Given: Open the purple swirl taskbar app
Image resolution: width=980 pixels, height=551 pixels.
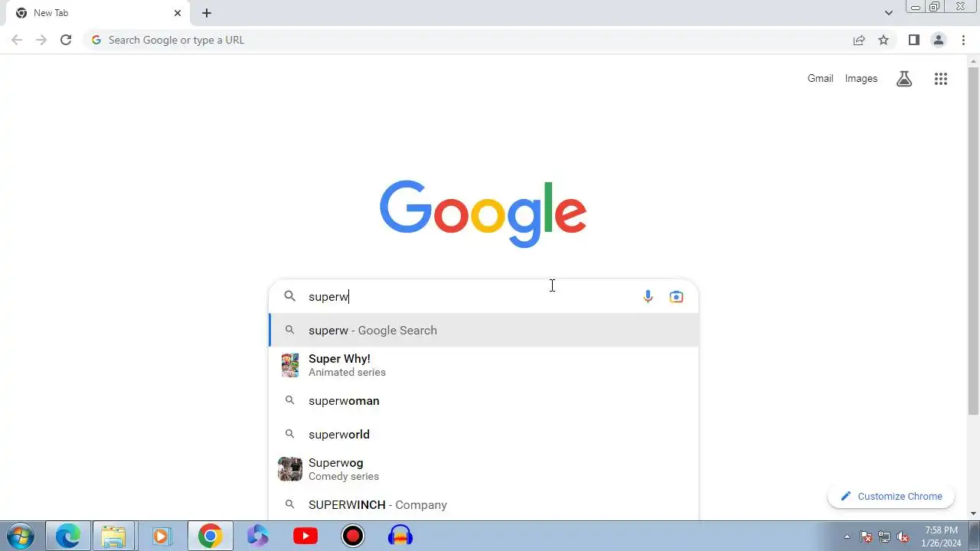Looking at the screenshot, I should tap(258, 536).
